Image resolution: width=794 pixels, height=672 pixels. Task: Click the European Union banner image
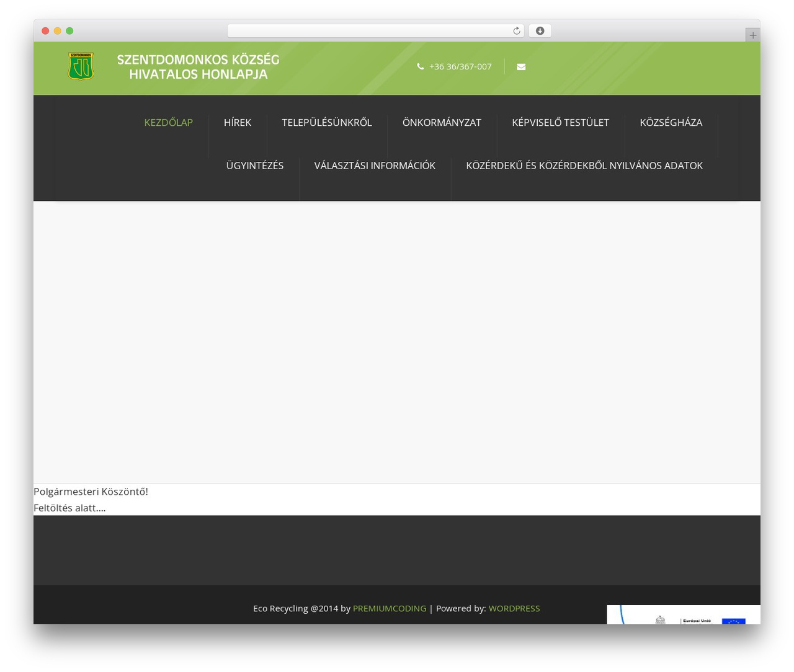point(684,614)
